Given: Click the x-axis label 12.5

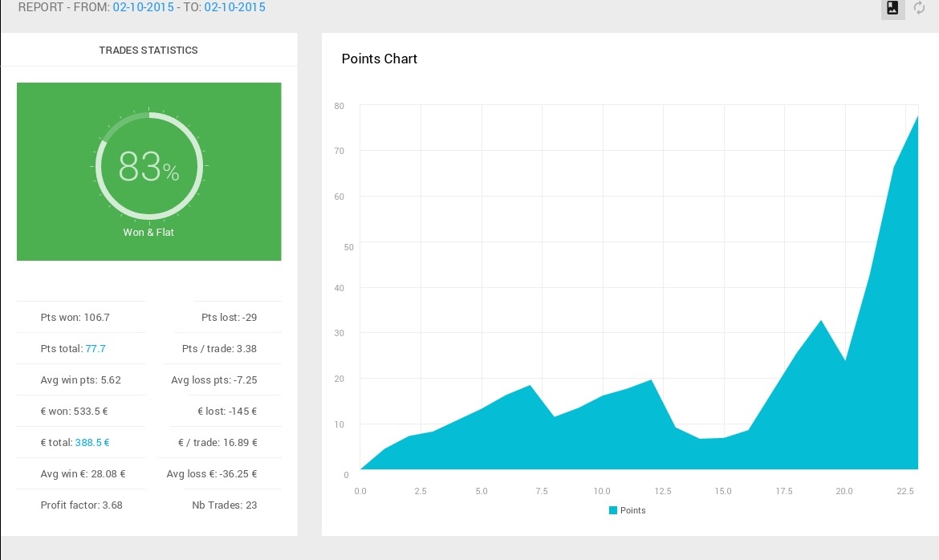Looking at the screenshot, I should coord(663,491).
